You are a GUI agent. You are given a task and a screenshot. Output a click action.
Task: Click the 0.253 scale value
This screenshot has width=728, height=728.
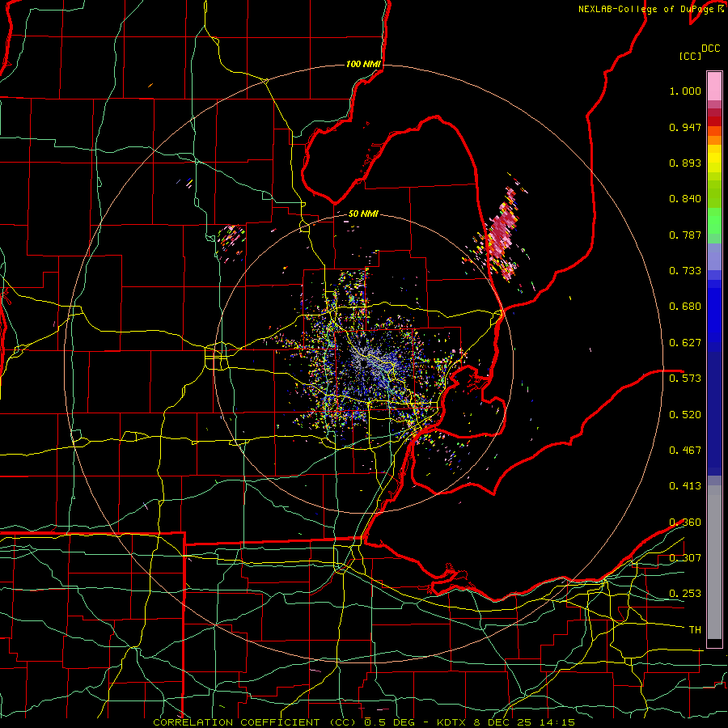point(685,594)
